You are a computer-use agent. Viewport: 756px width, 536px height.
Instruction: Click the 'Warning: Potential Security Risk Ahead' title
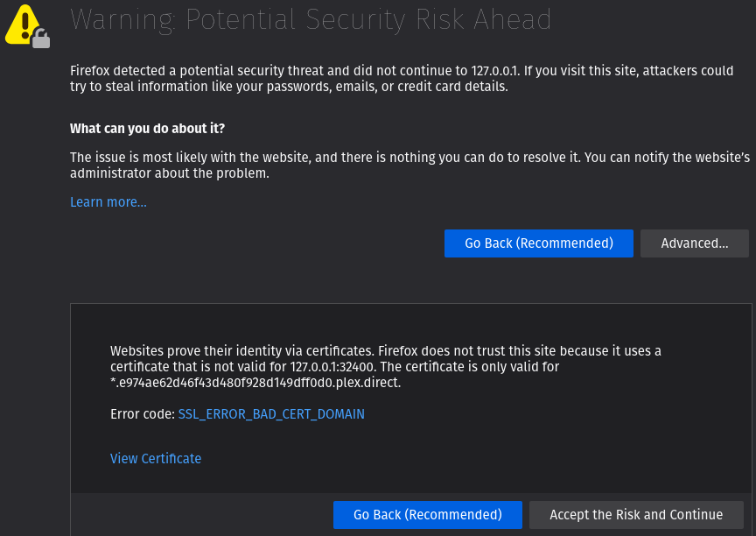point(311,19)
